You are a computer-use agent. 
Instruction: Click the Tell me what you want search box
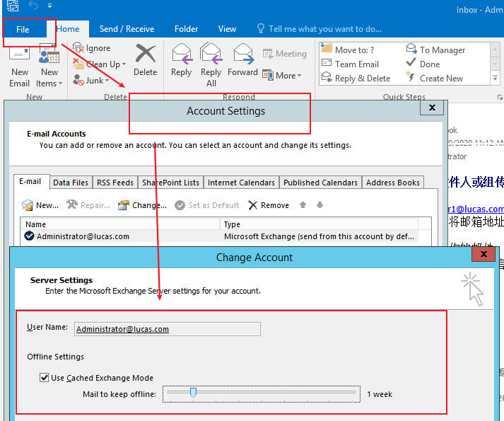tap(320, 29)
